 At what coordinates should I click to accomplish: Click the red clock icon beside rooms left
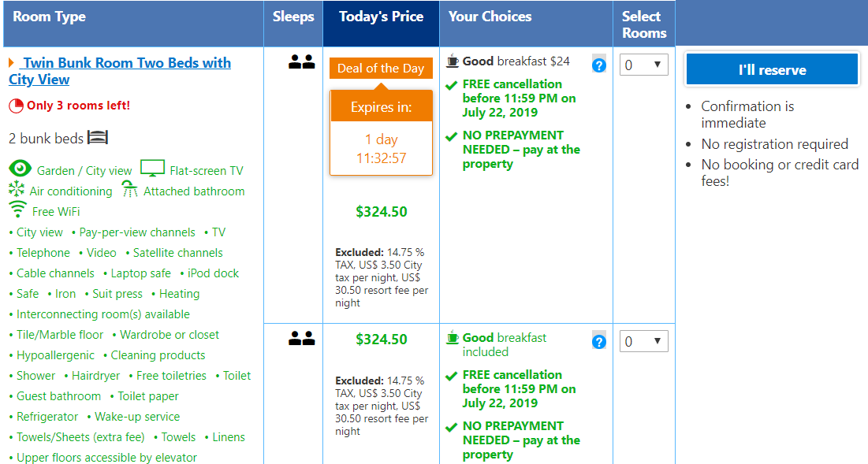click(x=16, y=106)
